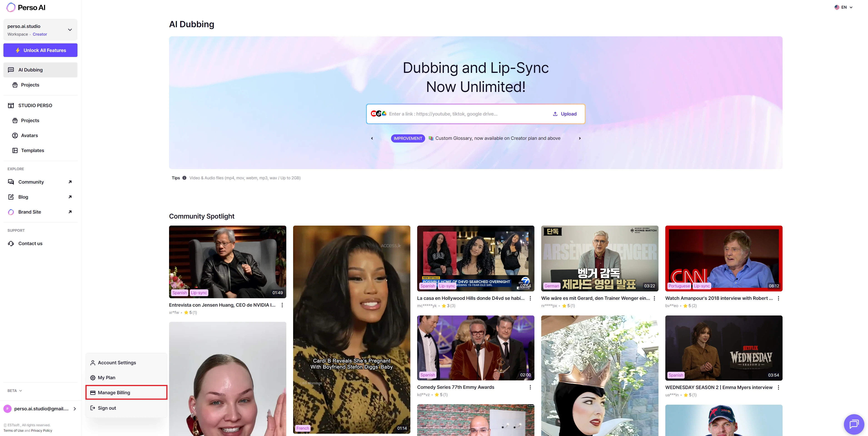The width and height of the screenshot is (868, 436).
Task: Collapse the account email menu
Action: (75, 409)
